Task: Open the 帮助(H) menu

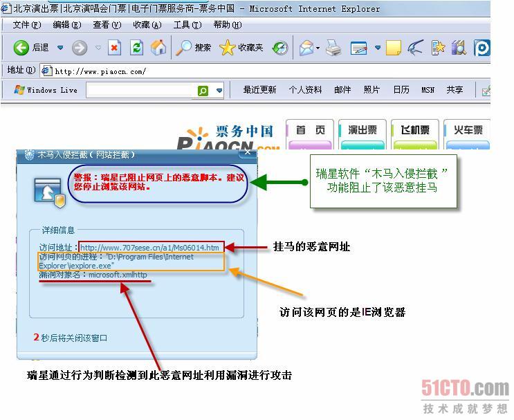Action: click(x=228, y=25)
